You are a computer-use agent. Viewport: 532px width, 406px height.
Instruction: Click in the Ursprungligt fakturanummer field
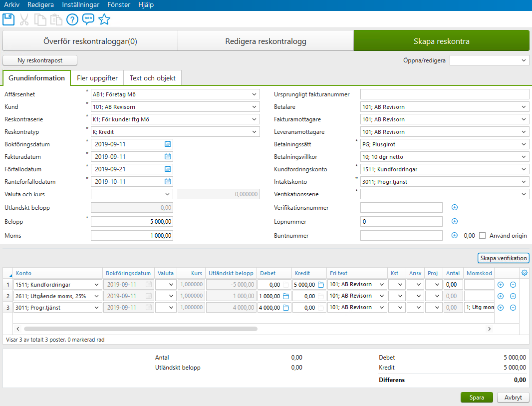coord(444,93)
